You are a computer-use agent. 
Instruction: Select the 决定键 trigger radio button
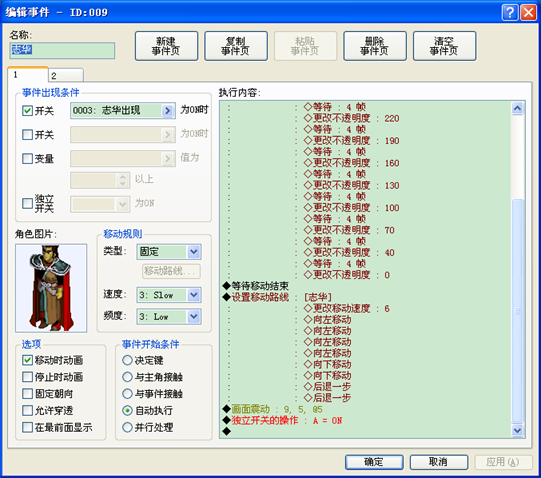pyautogui.click(x=127, y=360)
